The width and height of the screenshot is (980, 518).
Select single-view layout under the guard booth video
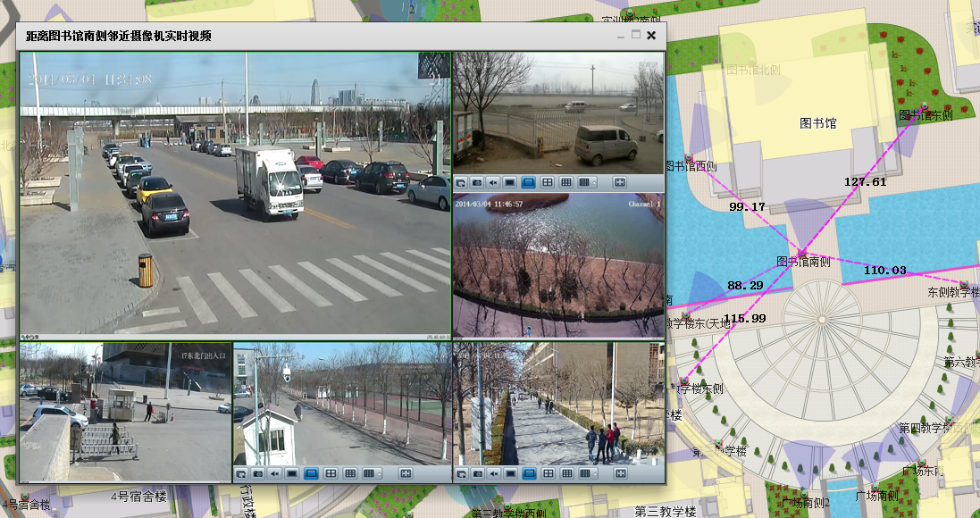[311, 473]
